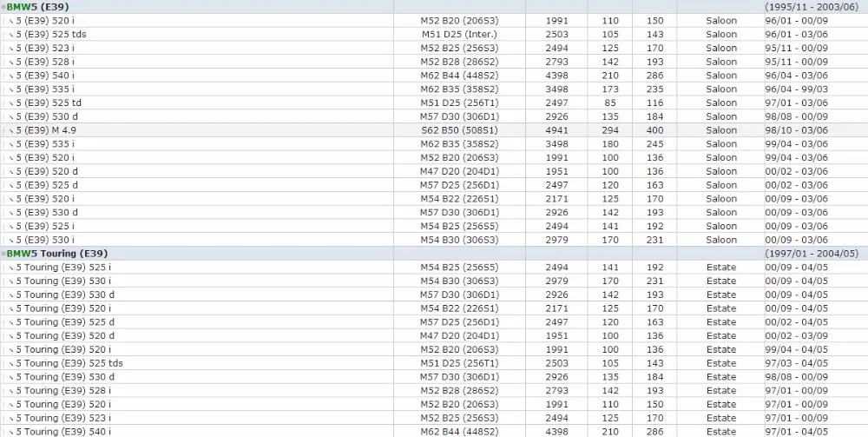Select the 5 Touring (E39) 525 tds row

point(434,363)
